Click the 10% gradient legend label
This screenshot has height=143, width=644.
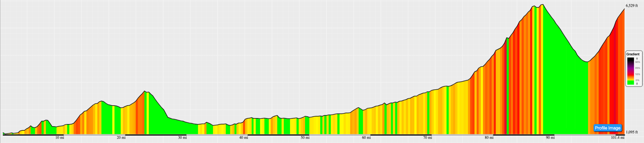[x=637, y=74]
